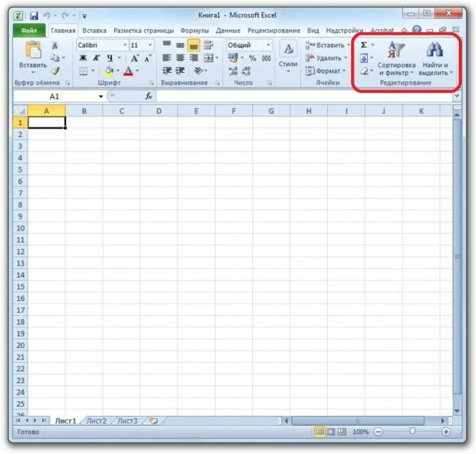Click the zoom out minus button

coord(378,432)
